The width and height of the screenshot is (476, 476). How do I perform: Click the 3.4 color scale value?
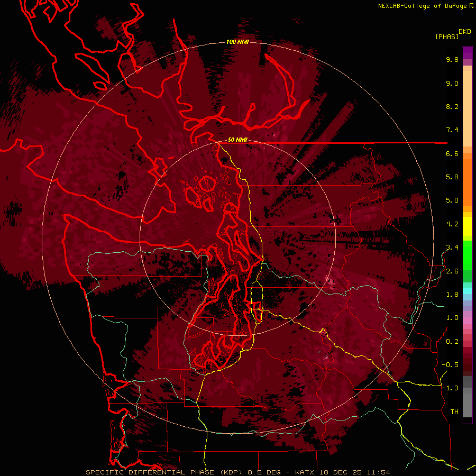click(452, 248)
